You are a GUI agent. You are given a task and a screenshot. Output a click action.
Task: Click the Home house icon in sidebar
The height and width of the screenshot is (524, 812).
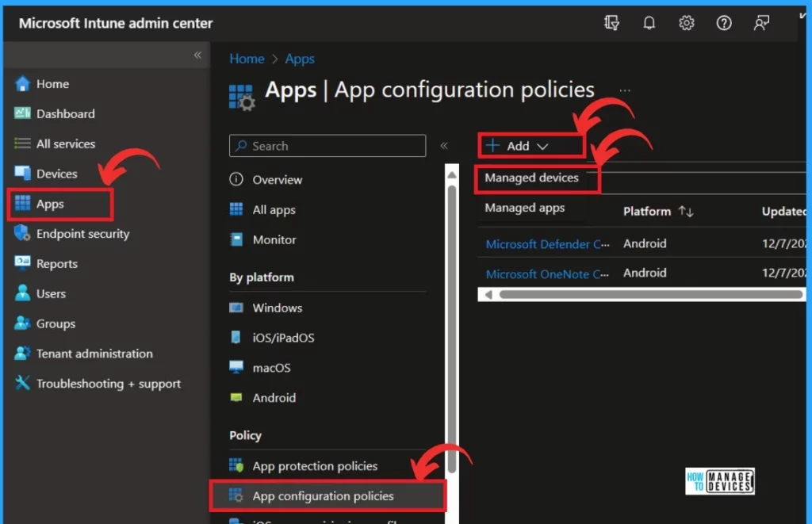[22, 83]
